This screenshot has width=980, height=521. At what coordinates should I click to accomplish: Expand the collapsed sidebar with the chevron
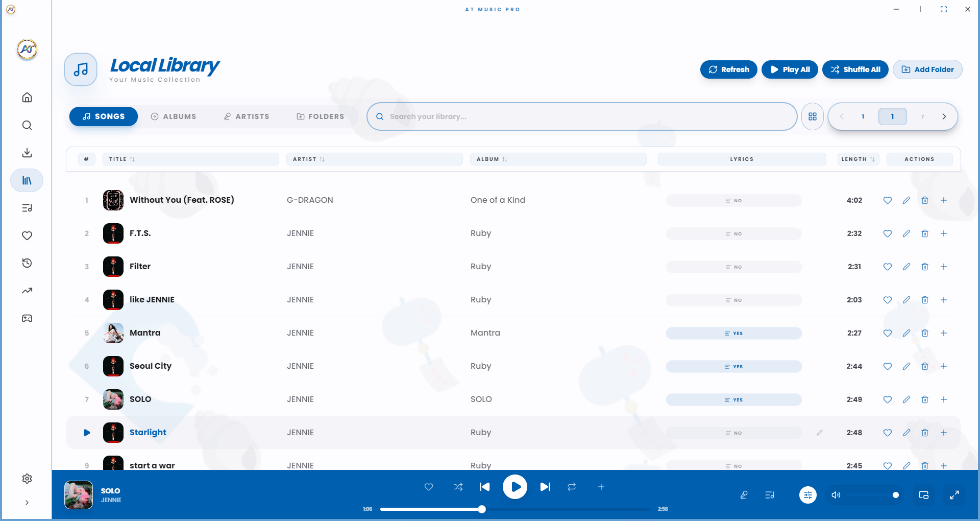click(x=27, y=503)
